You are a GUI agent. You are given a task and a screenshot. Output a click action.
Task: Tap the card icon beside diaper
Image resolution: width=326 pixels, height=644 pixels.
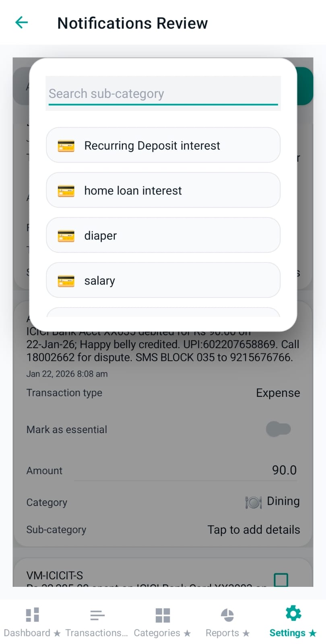tap(66, 236)
